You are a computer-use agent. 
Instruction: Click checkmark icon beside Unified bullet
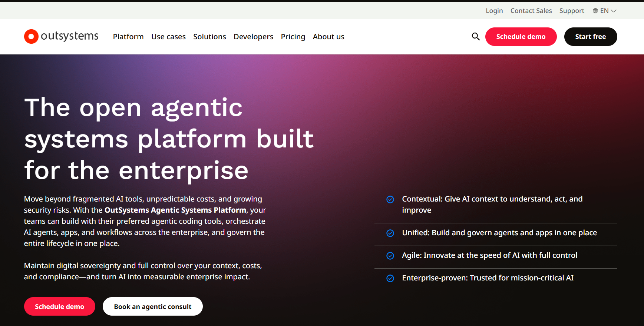tap(390, 233)
